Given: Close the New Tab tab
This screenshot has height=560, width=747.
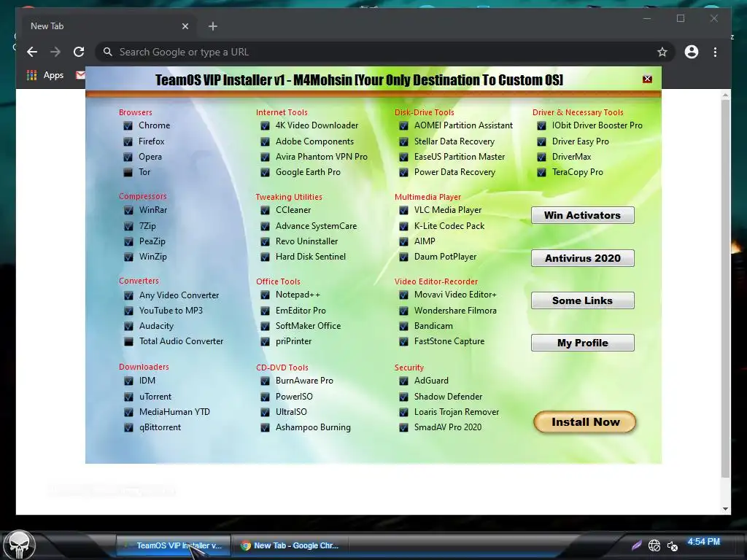Looking at the screenshot, I should [185, 26].
